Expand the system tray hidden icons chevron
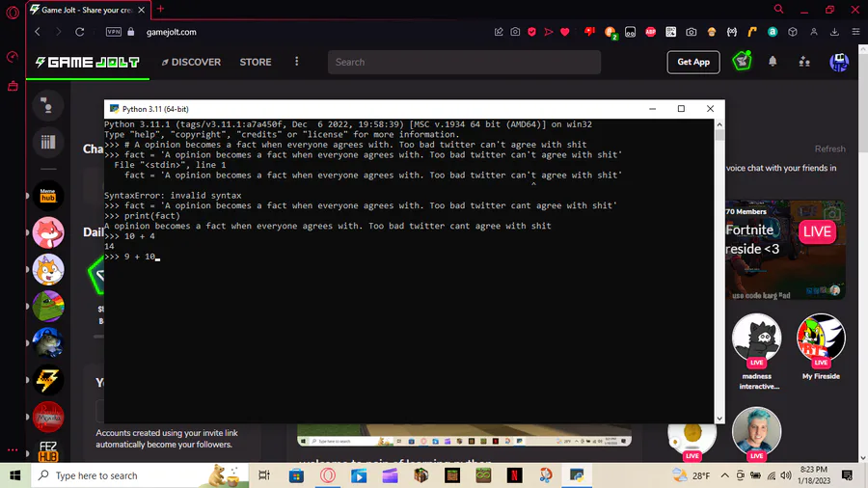Viewport: 868px width, 488px height. [x=724, y=475]
